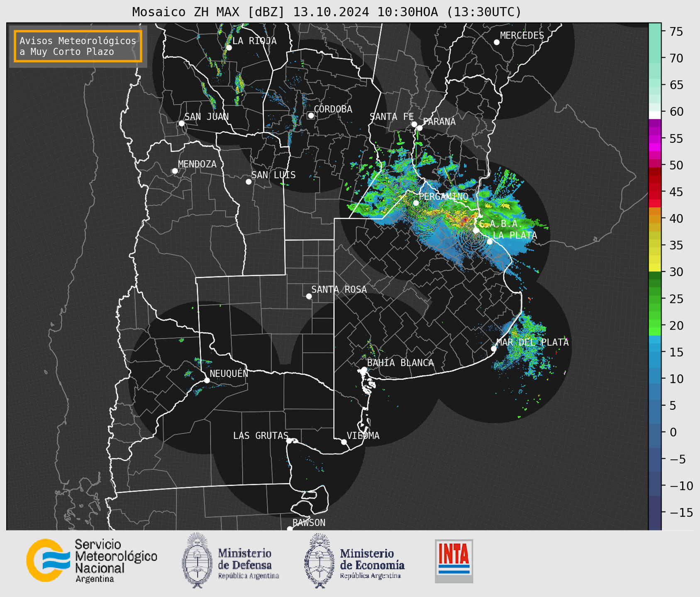Click the orange 40 dBZ color band
This screenshot has height=597, width=700.
coord(655,219)
